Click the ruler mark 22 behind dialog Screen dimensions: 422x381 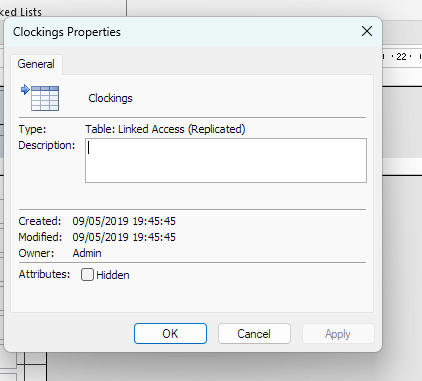[401, 57]
